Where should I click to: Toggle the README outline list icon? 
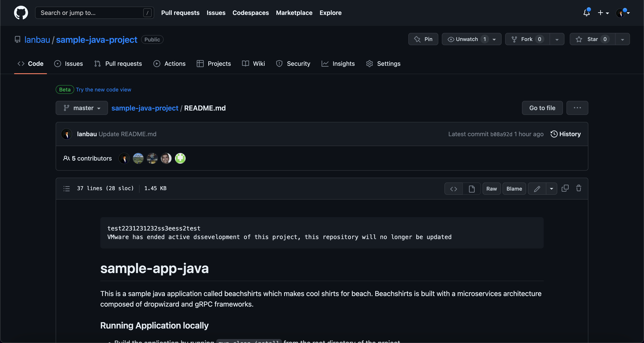tap(67, 189)
